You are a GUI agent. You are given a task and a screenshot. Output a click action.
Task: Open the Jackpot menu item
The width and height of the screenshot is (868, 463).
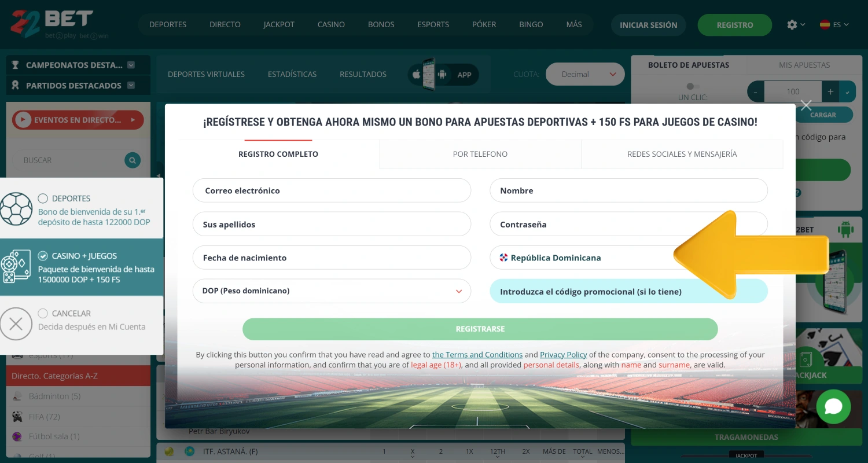point(279,24)
